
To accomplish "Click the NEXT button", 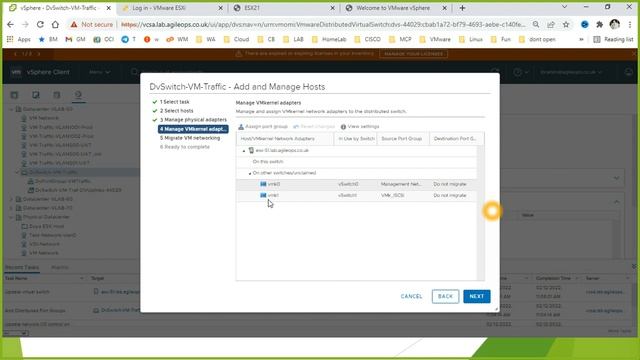I will point(477,296).
